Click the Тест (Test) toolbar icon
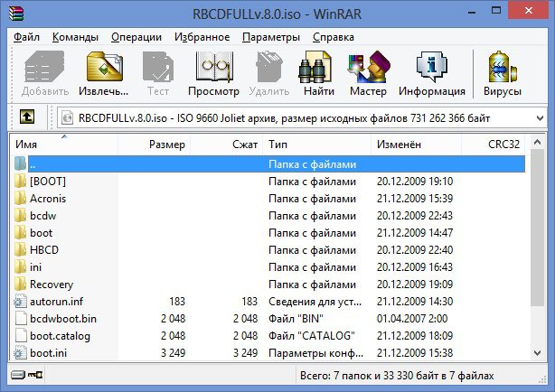 coord(158,67)
